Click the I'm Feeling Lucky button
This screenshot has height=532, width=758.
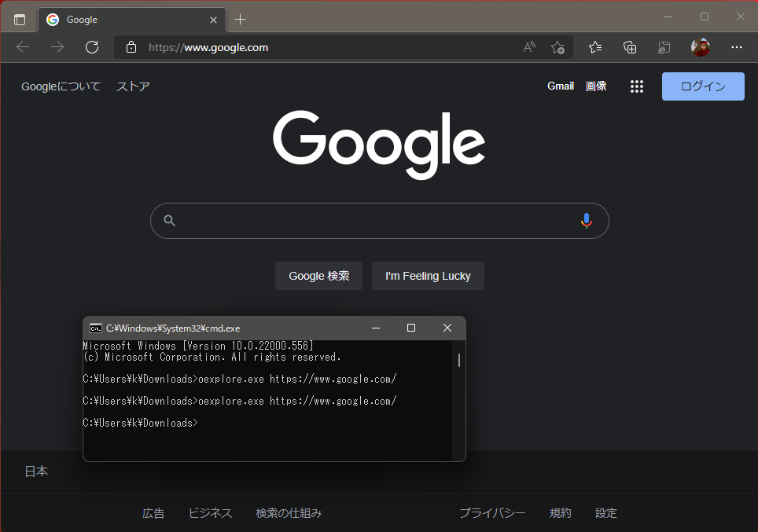pos(428,276)
